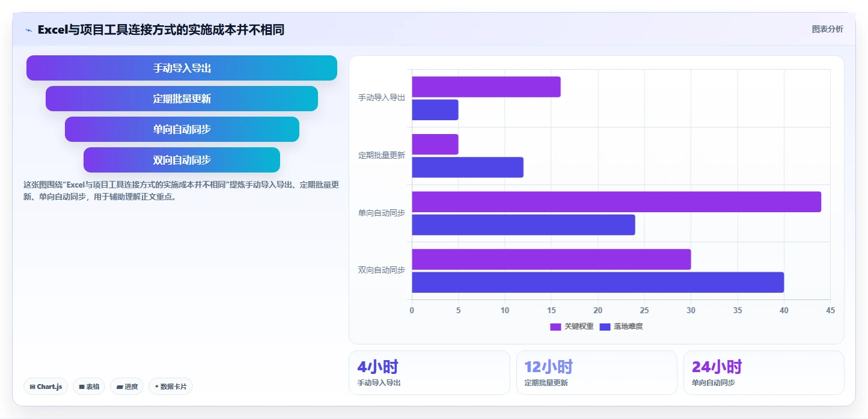Click the 单向自动同步 purple 关键权重 bar

(x=616, y=202)
